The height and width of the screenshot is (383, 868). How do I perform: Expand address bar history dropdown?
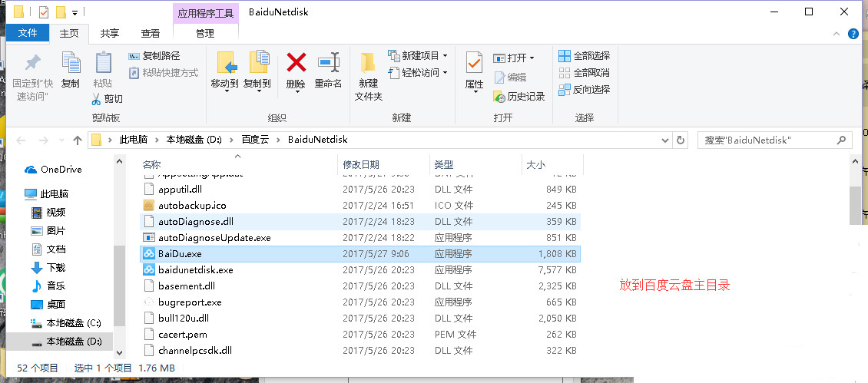pos(666,140)
